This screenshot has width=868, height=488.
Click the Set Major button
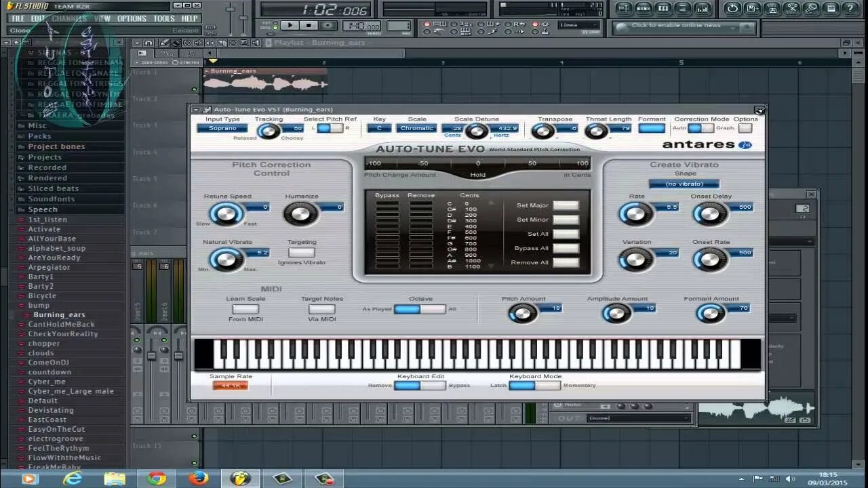point(566,205)
